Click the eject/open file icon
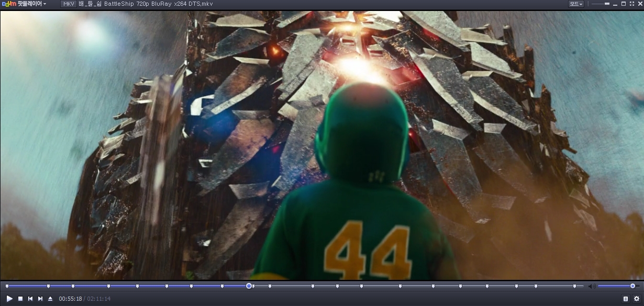The height and width of the screenshot is (306, 644). point(50,299)
